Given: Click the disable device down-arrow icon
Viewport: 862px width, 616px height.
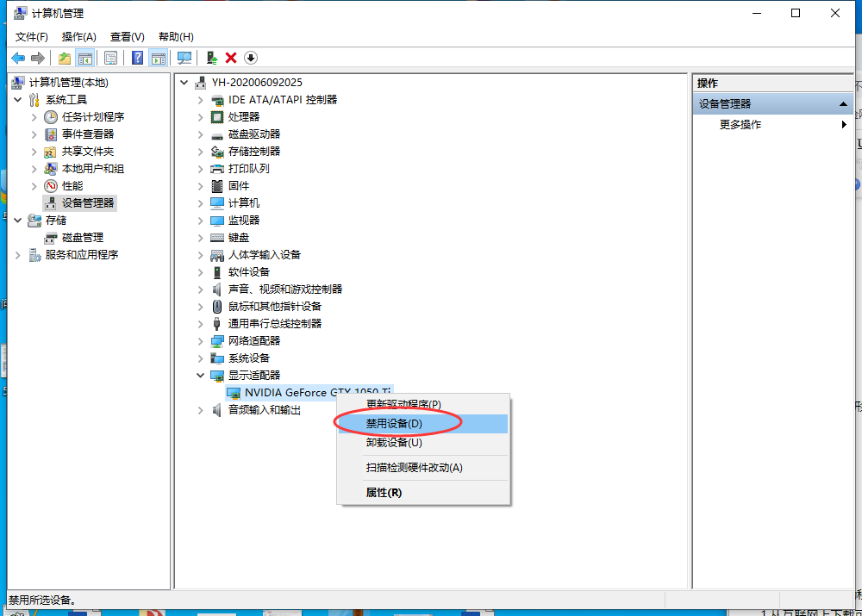Looking at the screenshot, I should click(251, 58).
